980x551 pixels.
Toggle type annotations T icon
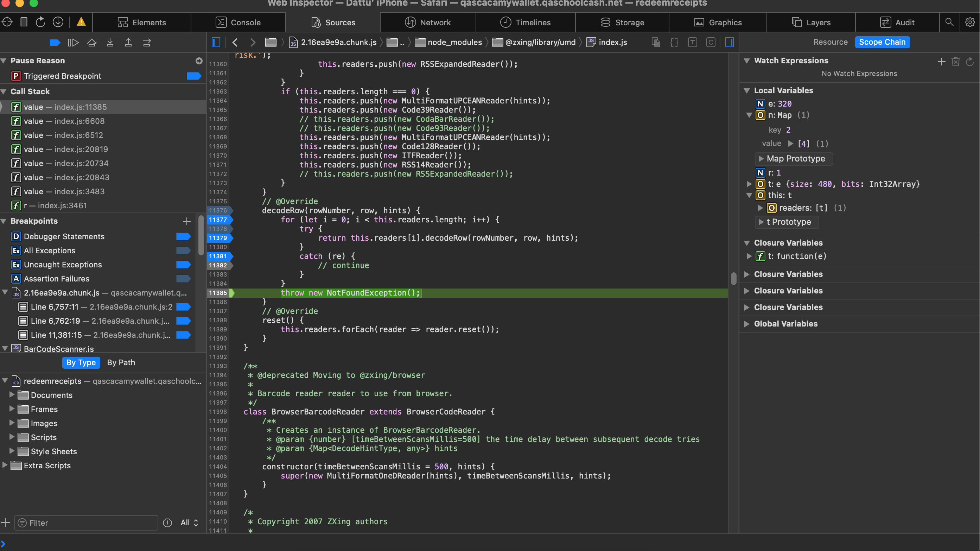coord(692,42)
